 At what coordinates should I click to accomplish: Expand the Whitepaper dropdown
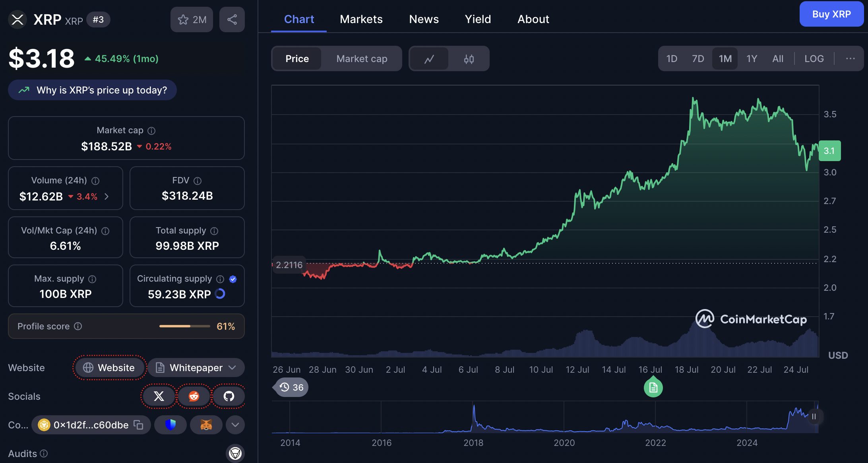point(196,368)
